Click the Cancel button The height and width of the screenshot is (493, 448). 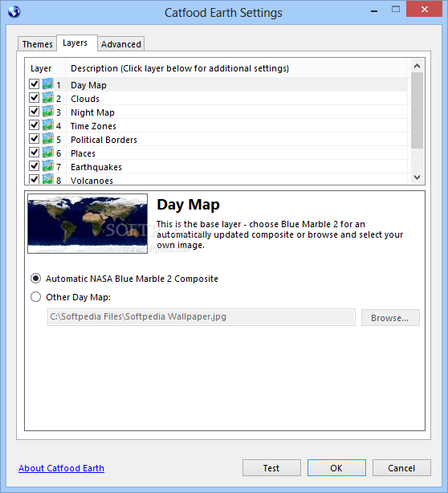point(401,468)
